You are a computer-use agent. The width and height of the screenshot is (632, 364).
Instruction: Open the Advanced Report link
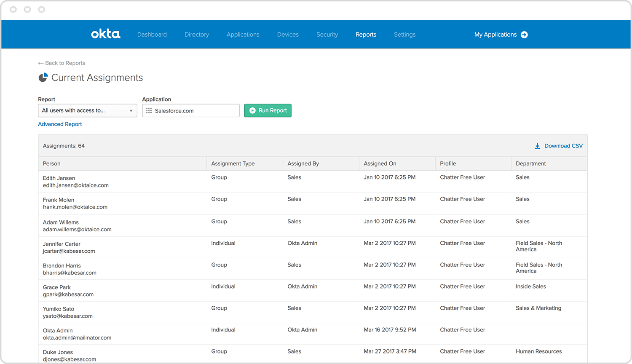pyautogui.click(x=60, y=124)
